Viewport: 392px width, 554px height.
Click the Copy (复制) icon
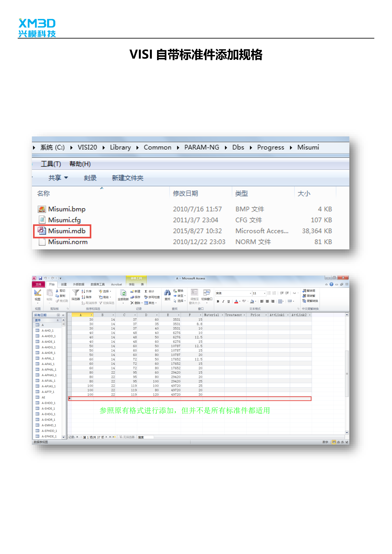point(57,296)
